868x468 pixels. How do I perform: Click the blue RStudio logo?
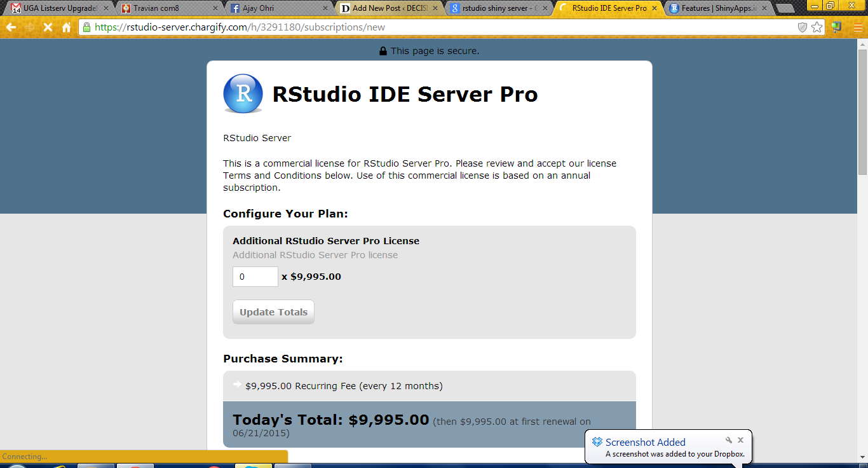tap(243, 94)
